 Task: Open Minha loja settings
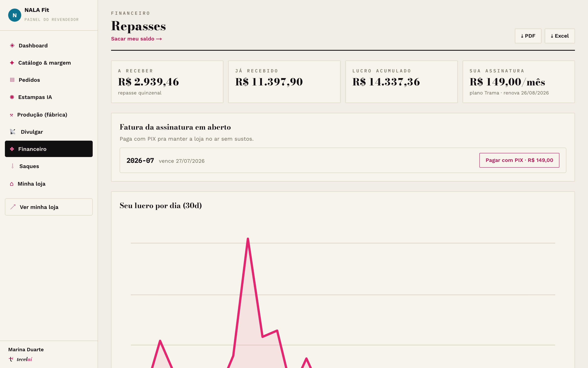point(49,184)
